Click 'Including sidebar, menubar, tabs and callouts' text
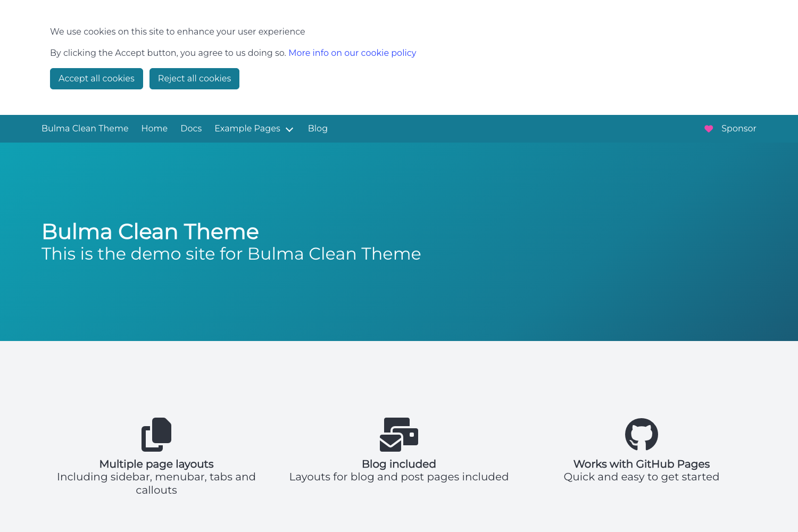 click(156, 484)
